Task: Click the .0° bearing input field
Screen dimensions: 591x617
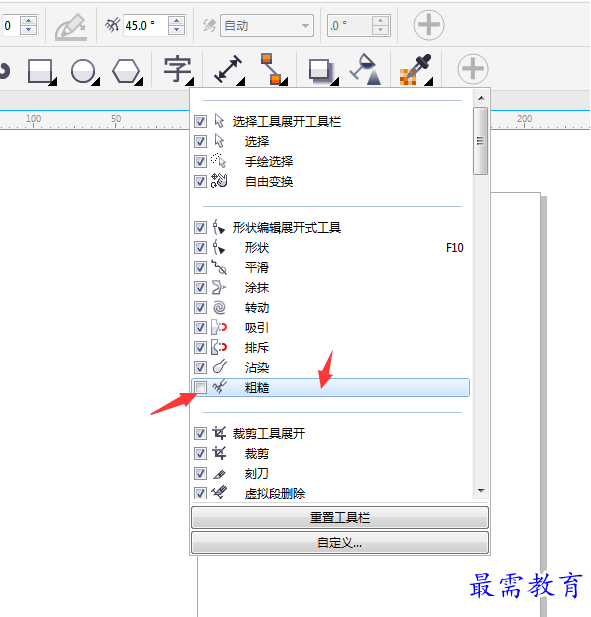Action: tap(349, 26)
